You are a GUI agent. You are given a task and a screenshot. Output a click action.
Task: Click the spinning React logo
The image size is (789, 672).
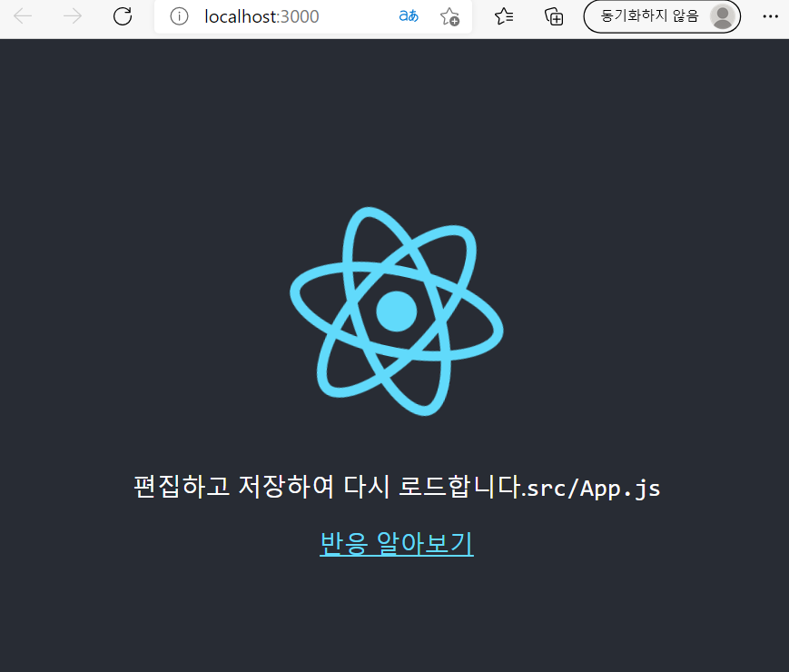coord(397,311)
